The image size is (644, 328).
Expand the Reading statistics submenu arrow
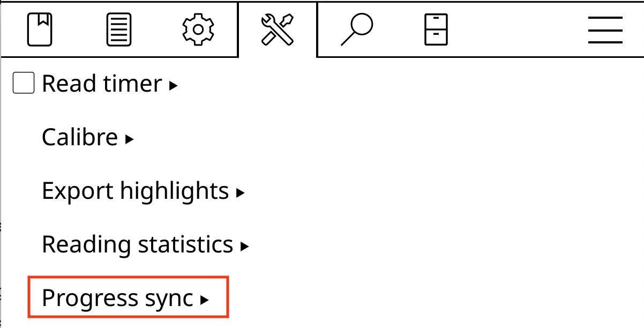point(245,246)
